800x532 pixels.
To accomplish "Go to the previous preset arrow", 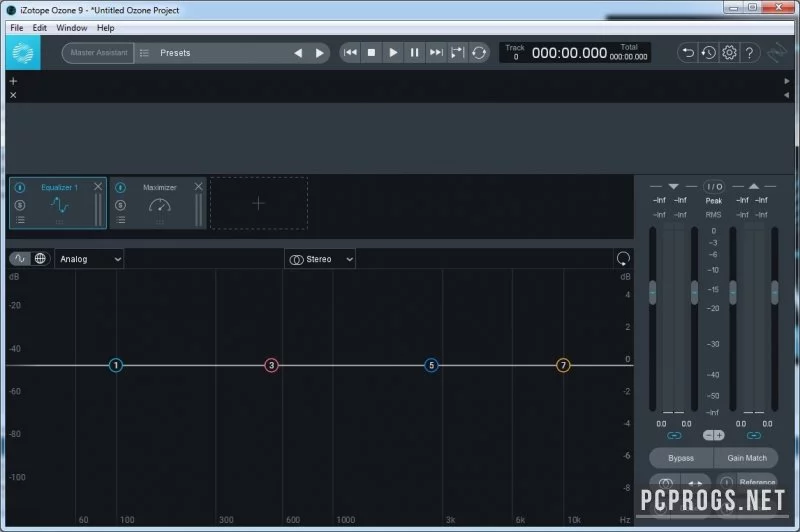I will pyautogui.click(x=298, y=53).
